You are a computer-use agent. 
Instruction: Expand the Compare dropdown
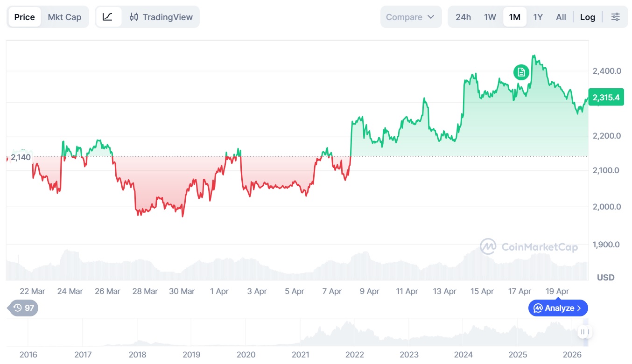(x=410, y=17)
